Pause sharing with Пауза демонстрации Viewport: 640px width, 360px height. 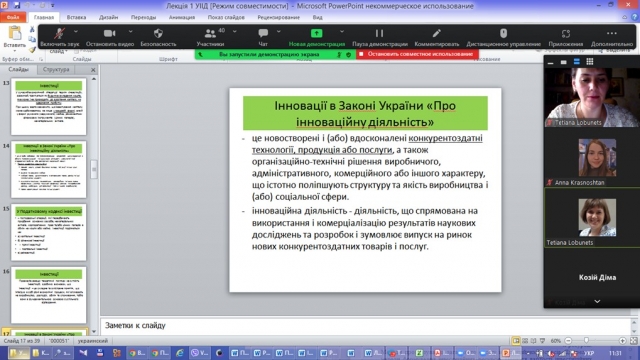(x=380, y=37)
